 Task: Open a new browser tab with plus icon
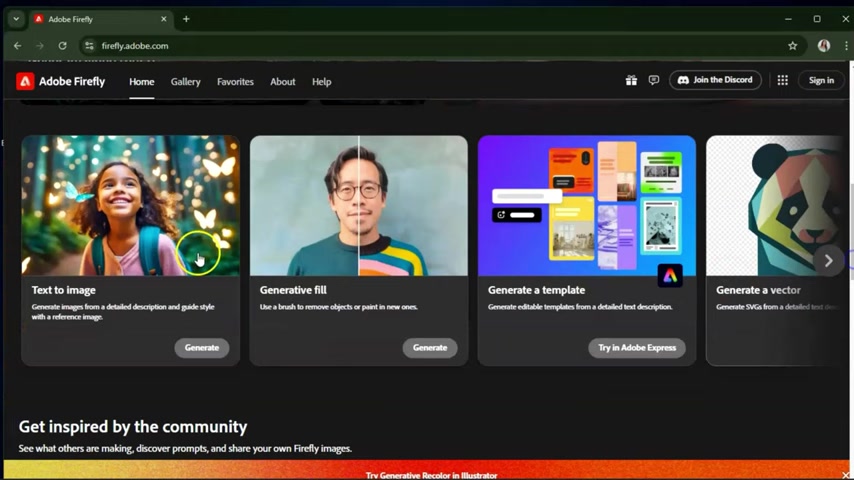click(186, 19)
